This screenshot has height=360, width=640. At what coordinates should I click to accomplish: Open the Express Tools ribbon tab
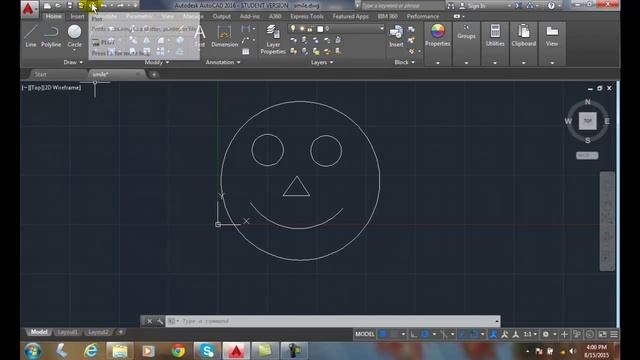pos(307,16)
